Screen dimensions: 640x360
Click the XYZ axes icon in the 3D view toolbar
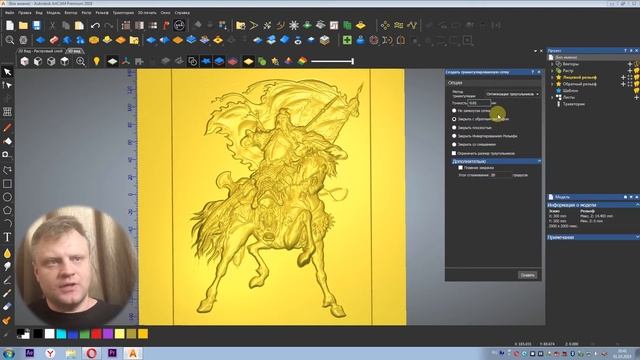pyautogui.click(x=126, y=61)
